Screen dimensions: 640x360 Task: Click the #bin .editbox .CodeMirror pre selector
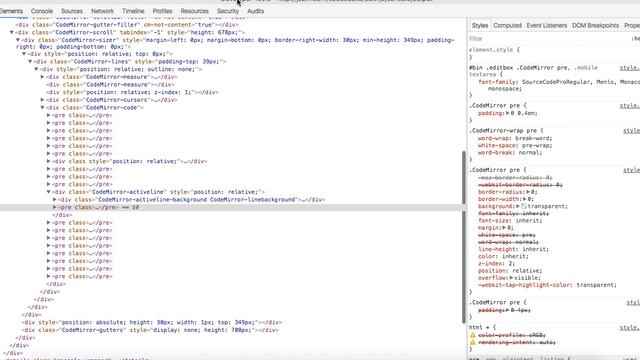[520, 68]
